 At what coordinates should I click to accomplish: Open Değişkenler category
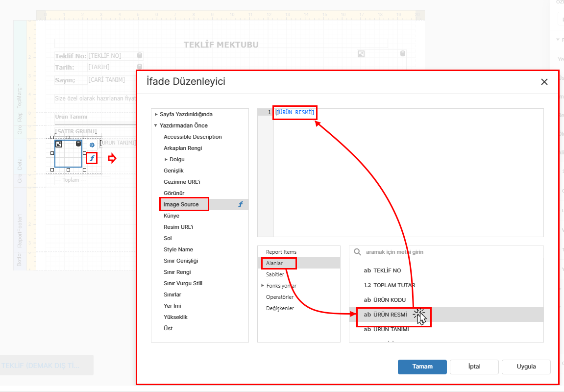[x=280, y=308]
